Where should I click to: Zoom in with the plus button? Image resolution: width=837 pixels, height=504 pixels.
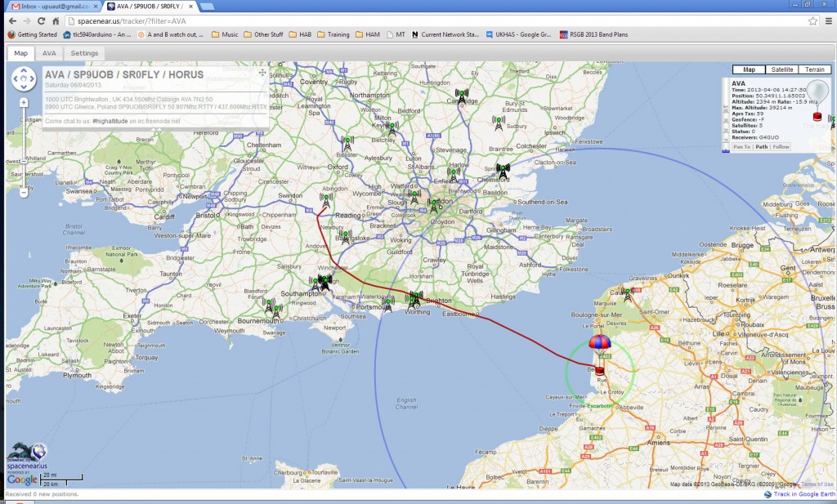(x=24, y=102)
